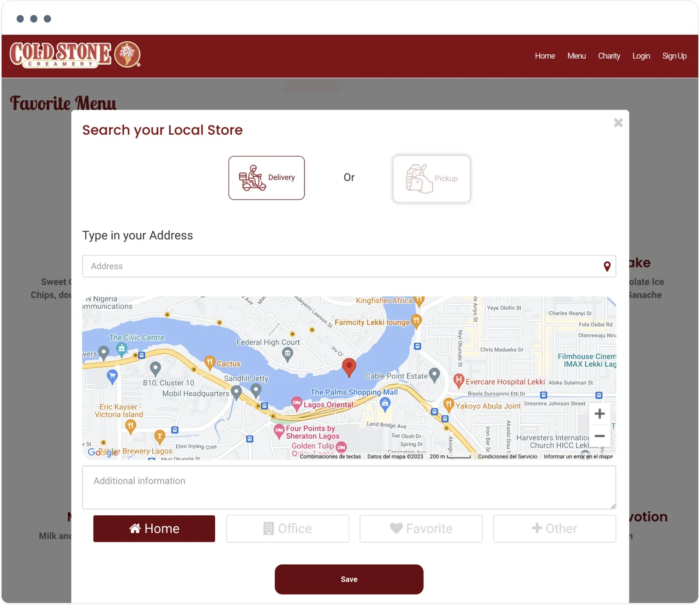
Task: Click the Eric Kayser Victoria Island marker
Action: [130, 426]
